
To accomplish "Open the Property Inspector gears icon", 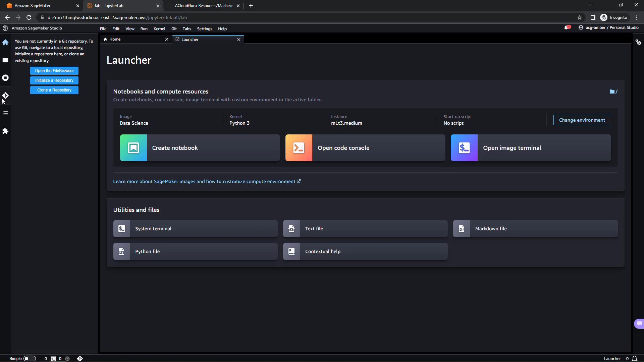I will pyautogui.click(x=638, y=43).
